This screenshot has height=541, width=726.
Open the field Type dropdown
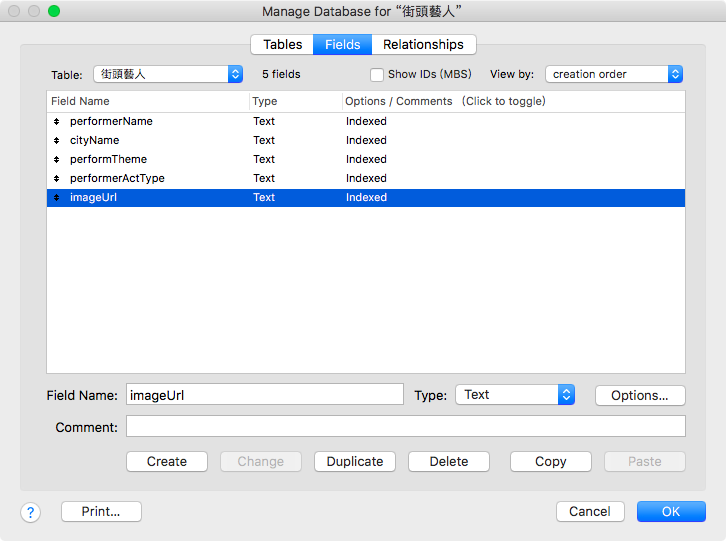[515, 395]
